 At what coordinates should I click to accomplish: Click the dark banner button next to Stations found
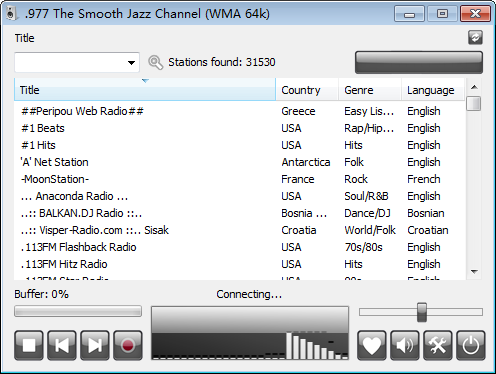[x=419, y=62]
